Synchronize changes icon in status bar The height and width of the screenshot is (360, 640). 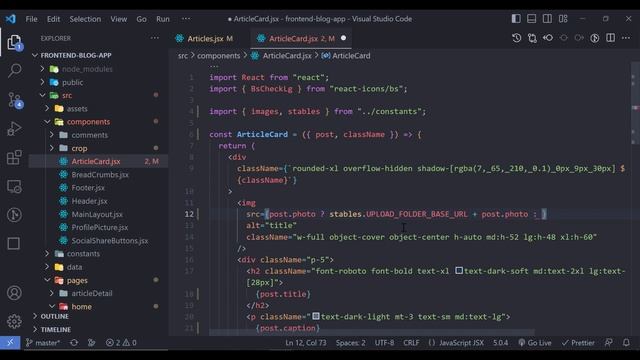[74, 342]
